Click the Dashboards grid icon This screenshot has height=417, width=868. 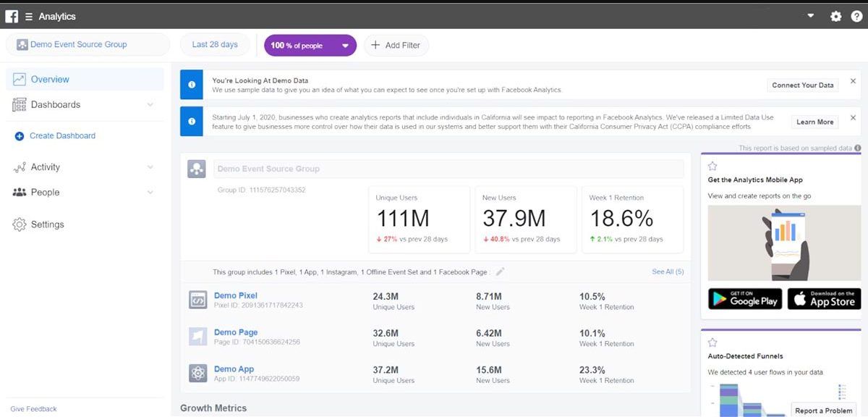[20, 105]
